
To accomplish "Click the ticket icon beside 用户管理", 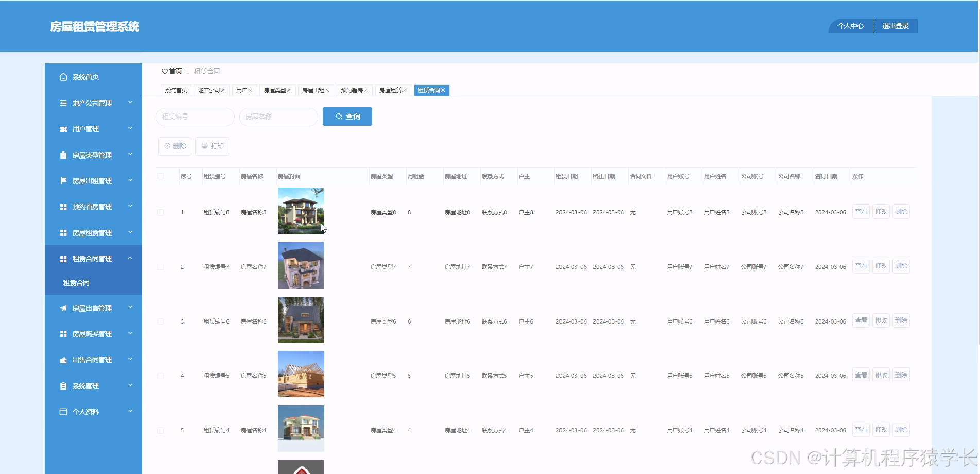I will (63, 129).
